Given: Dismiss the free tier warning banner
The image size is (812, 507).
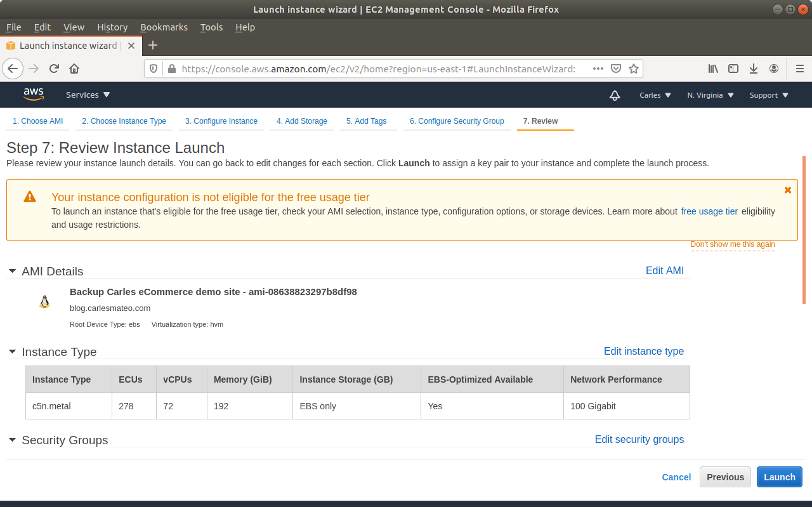Looking at the screenshot, I should tap(788, 190).
